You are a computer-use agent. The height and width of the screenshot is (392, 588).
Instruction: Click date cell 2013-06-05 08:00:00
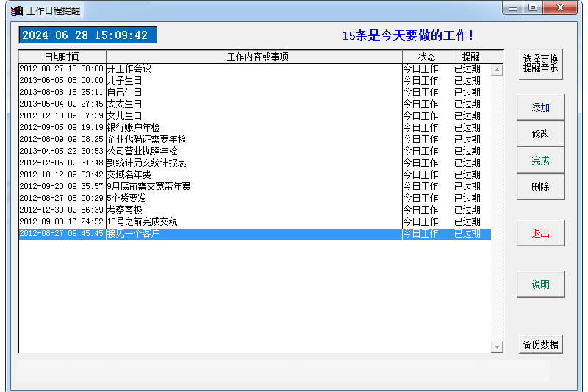[x=61, y=80]
